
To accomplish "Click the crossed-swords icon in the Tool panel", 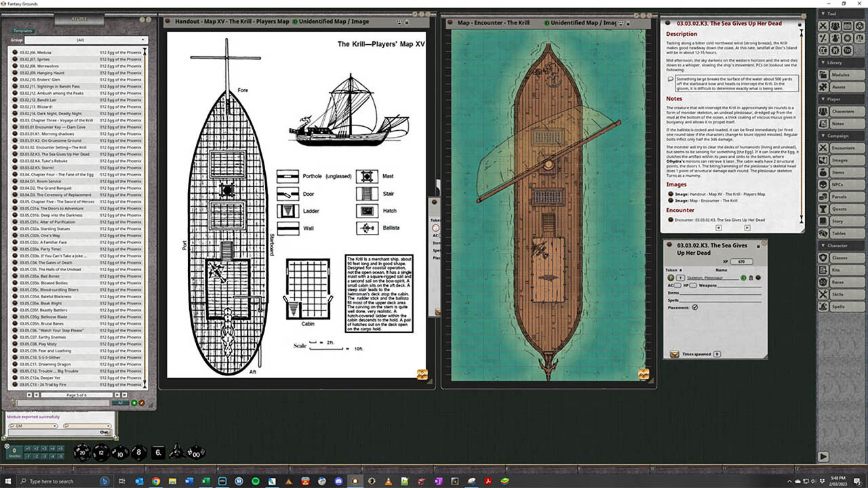I will 823,26.
